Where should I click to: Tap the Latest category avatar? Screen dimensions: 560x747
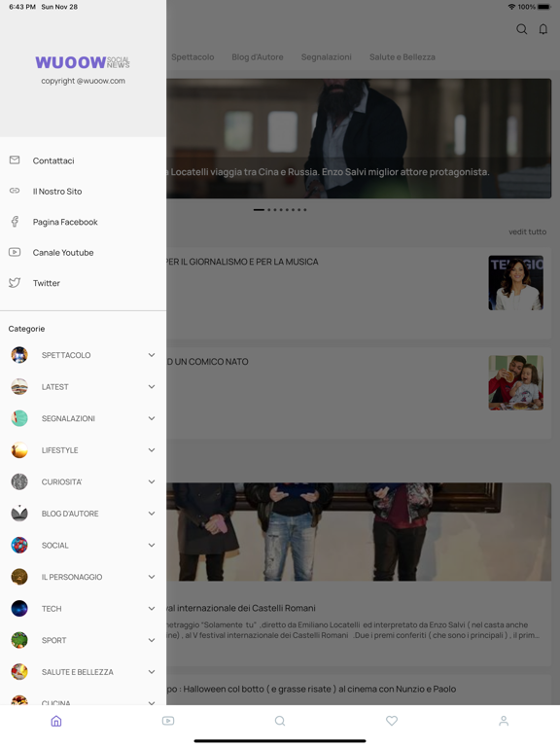coord(19,387)
